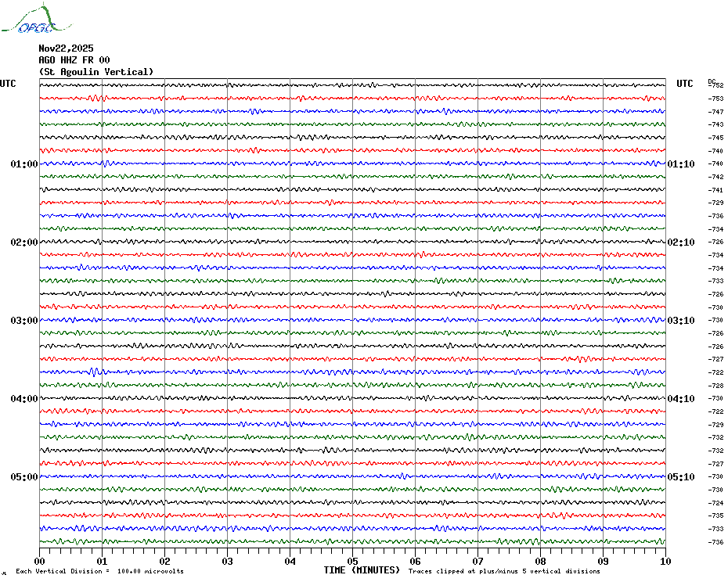Click the 02:00 time label

tap(24, 242)
